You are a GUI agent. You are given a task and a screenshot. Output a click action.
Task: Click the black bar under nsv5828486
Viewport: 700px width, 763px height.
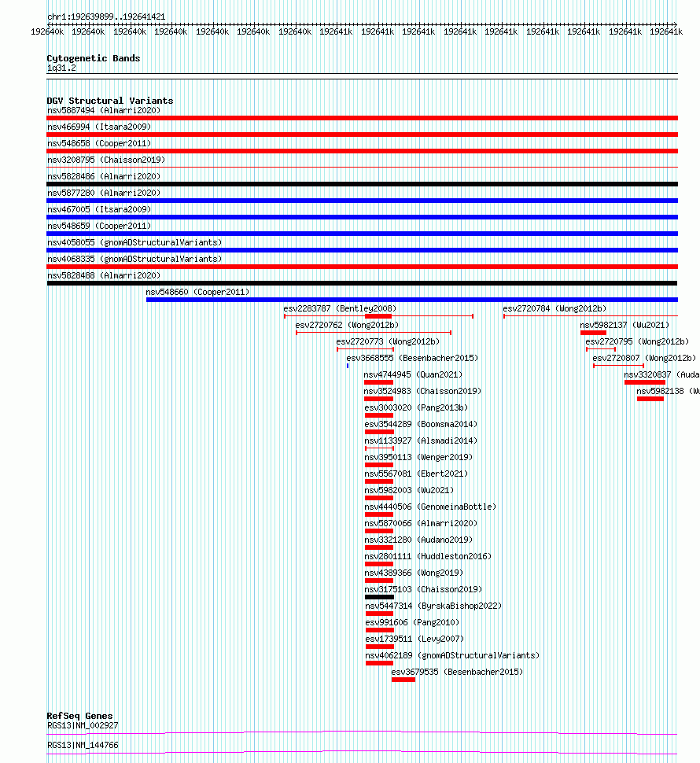tap(363, 184)
